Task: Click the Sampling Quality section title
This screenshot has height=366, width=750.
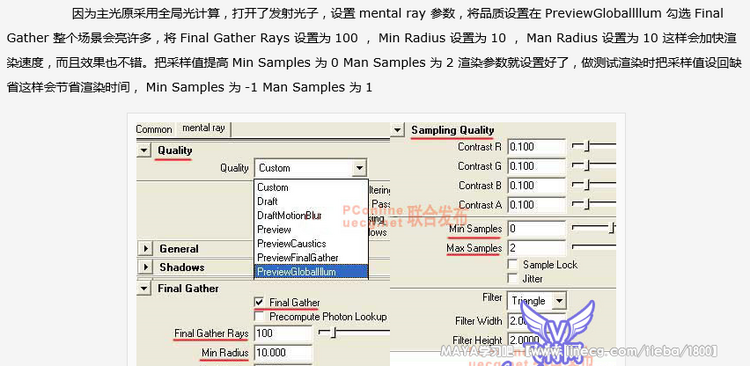Action: click(x=452, y=130)
